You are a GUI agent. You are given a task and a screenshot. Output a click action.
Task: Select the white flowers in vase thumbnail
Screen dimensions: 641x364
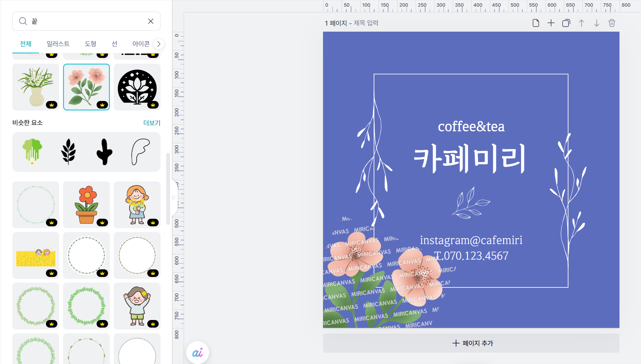(x=36, y=87)
